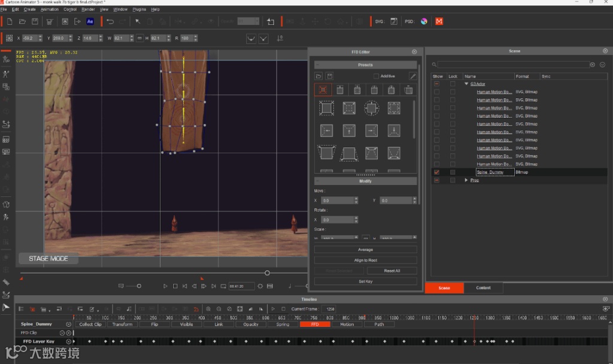
Task: Click the eyedropper icon in FFD Presets
Action: [x=412, y=76]
